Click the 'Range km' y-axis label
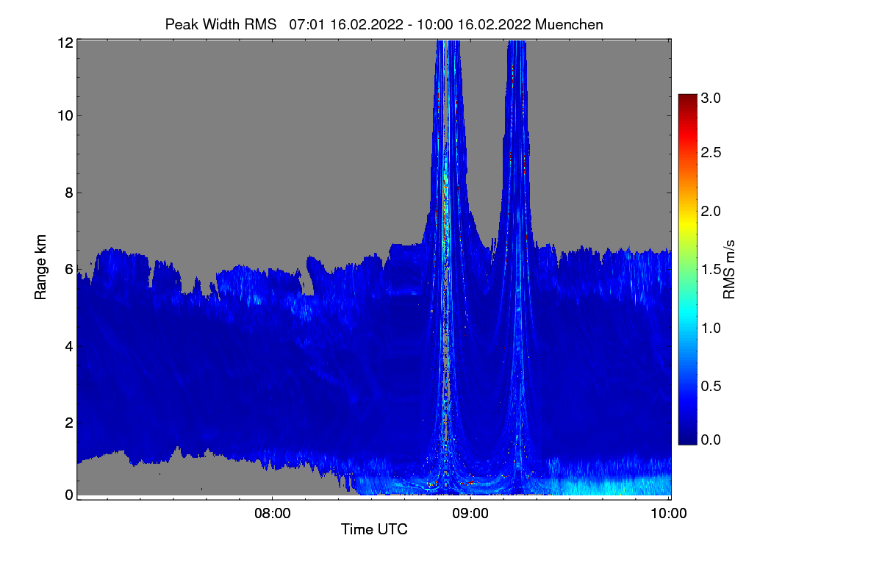 pyautogui.click(x=40, y=268)
